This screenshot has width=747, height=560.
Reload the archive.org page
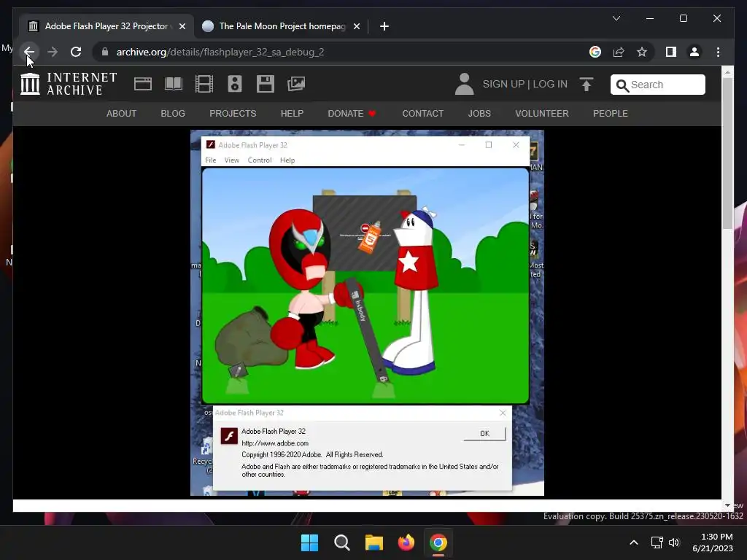coord(76,52)
